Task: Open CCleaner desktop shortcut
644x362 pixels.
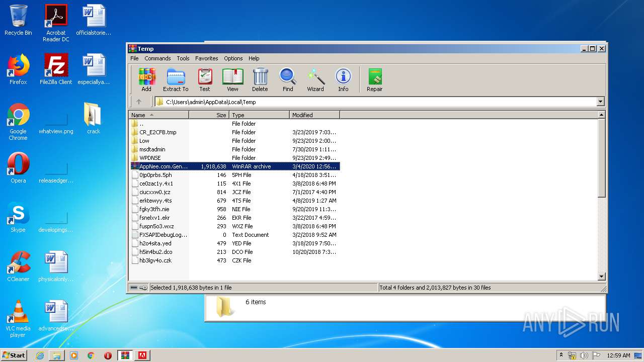Action: click(x=18, y=266)
